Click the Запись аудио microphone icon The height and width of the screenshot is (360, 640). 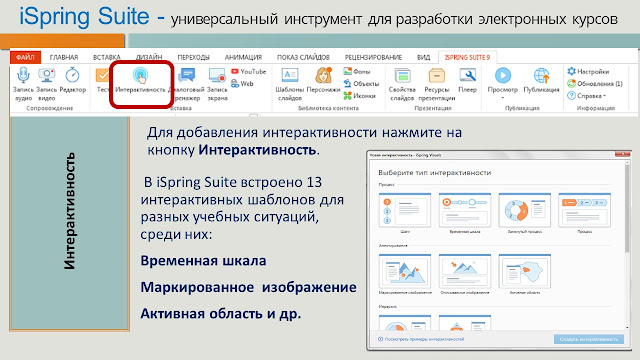tap(23, 76)
